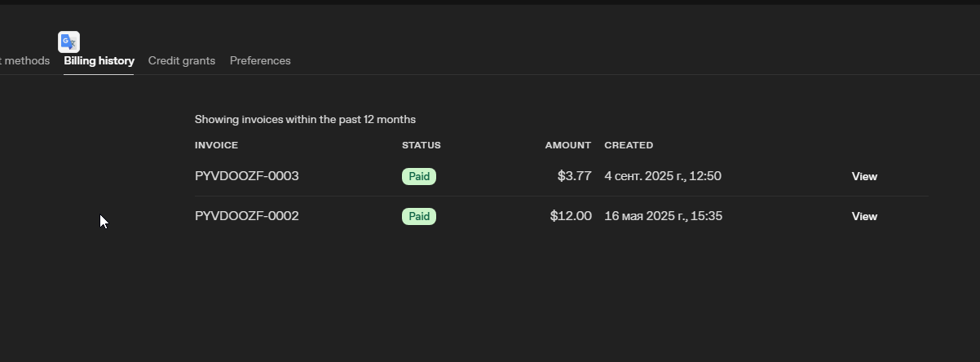The width and height of the screenshot is (980, 362).
Task: View invoice PYVDOOZF-0003
Action: click(864, 176)
